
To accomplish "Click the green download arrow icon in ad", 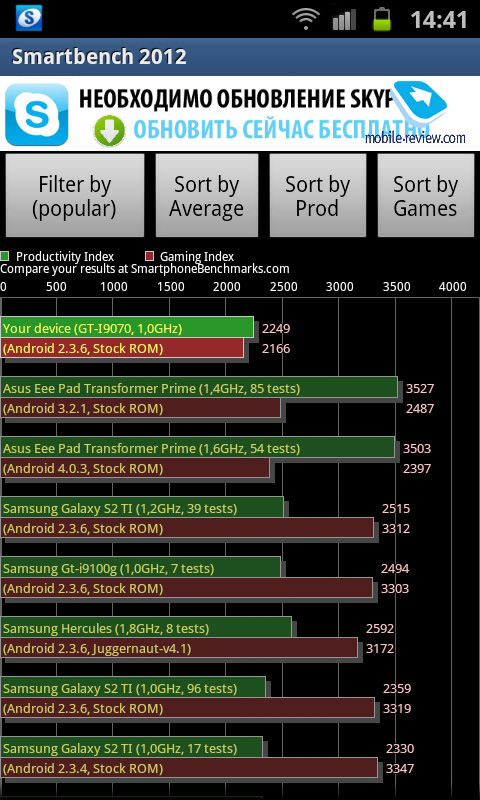I will [x=109, y=131].
